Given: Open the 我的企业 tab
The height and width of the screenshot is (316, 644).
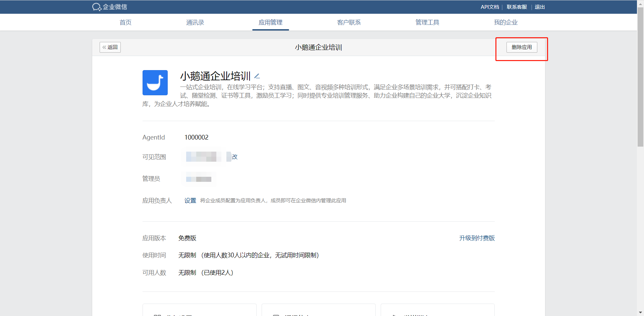Looking at the screenshot, I should pos(506,22).
